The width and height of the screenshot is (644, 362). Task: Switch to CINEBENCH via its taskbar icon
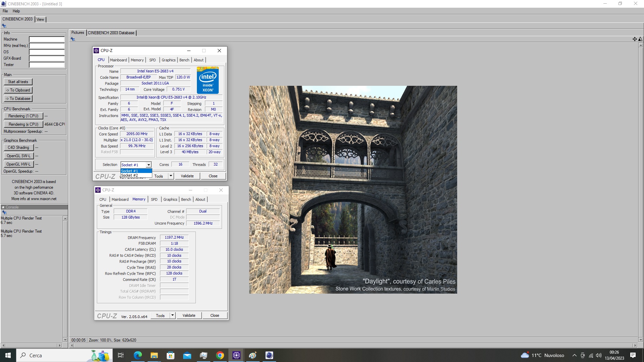[x=269, y=355]
